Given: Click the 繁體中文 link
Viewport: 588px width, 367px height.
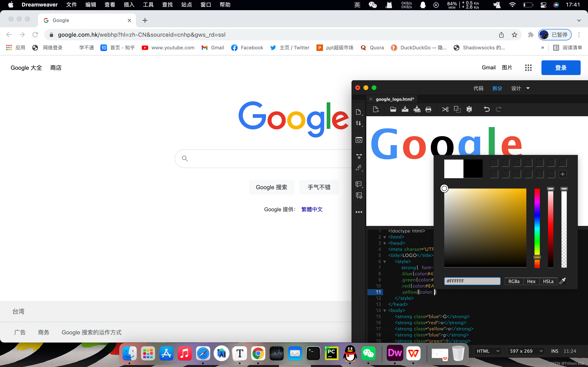Looking at the screenshot, I should [x=312, y=209].
